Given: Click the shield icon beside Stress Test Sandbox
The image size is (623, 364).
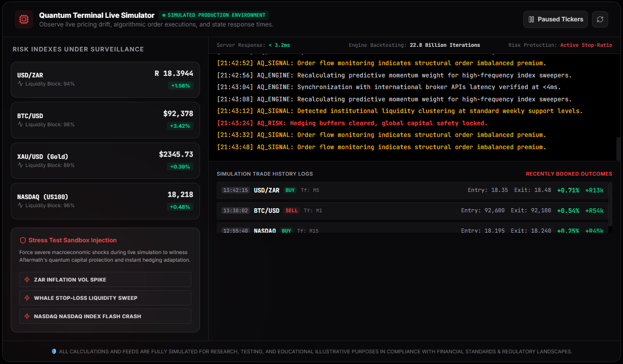Looking at the screenshot, I should [x=22, y=240].
